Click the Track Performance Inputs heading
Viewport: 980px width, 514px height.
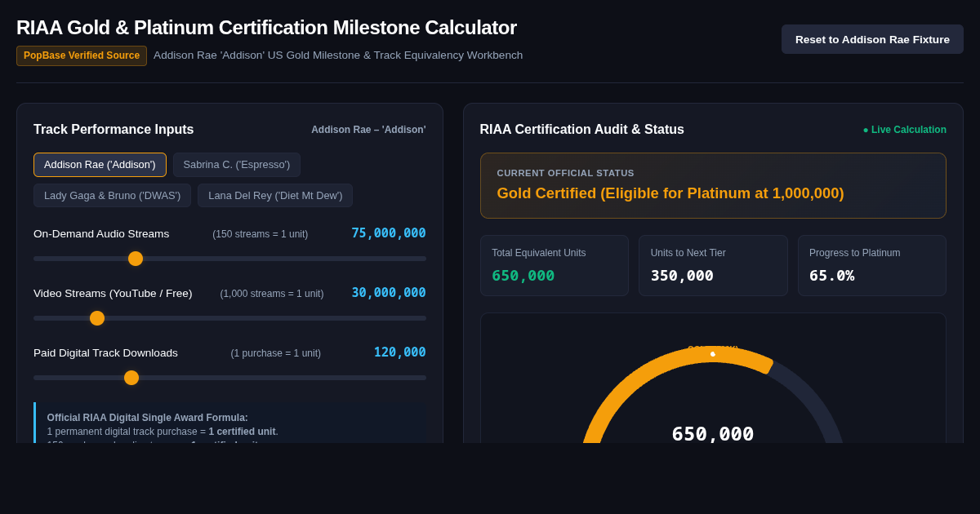114,130
